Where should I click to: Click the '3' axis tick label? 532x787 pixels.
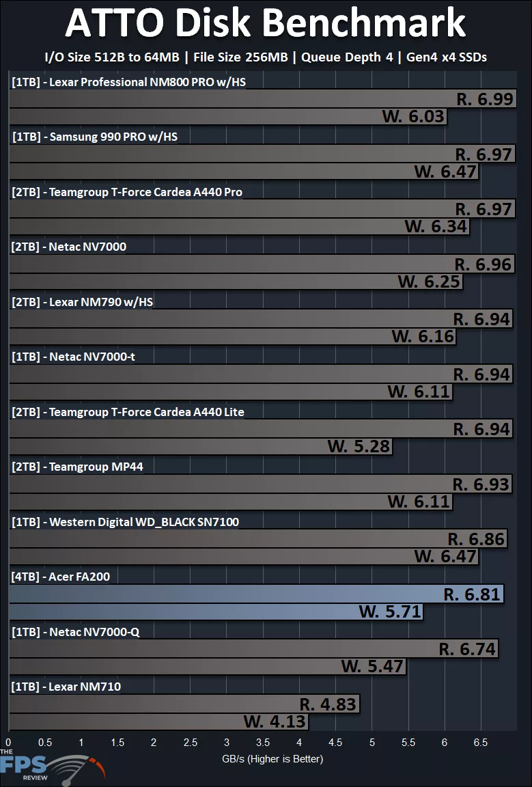coord(227,743)
